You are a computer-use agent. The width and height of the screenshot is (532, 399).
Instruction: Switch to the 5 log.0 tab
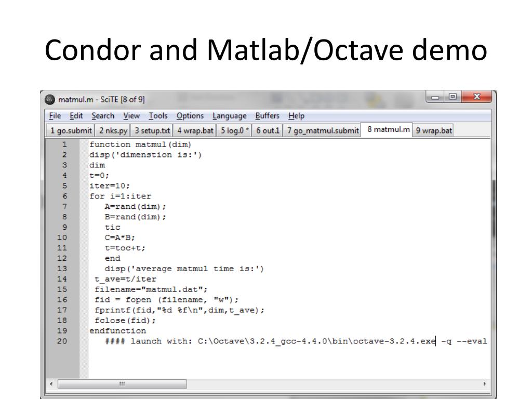point(234,130)
